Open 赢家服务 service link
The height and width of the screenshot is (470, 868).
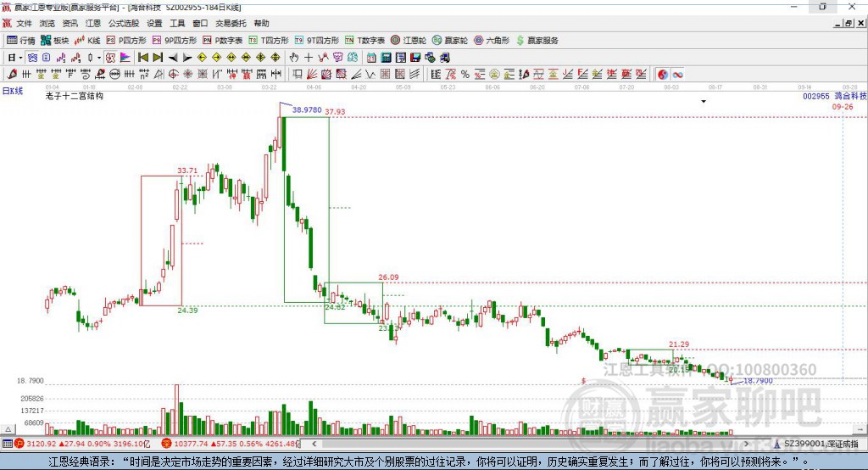coord(537,41)
